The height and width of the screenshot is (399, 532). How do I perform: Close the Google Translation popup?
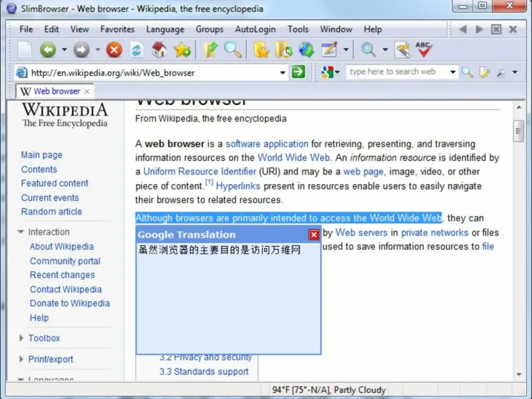pos(314,235)
